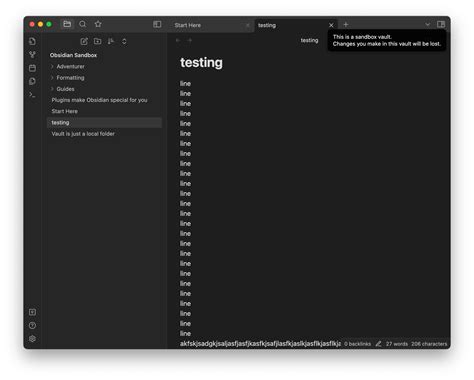Screen dimensions: 474x380
Task: Open quick switcher ribbon icon
Action: [32, 41]
